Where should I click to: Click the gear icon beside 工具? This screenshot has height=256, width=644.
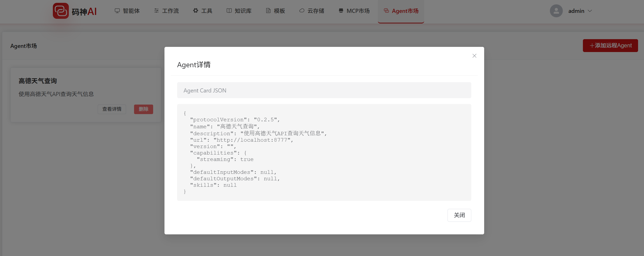click(x=196, y=11)
